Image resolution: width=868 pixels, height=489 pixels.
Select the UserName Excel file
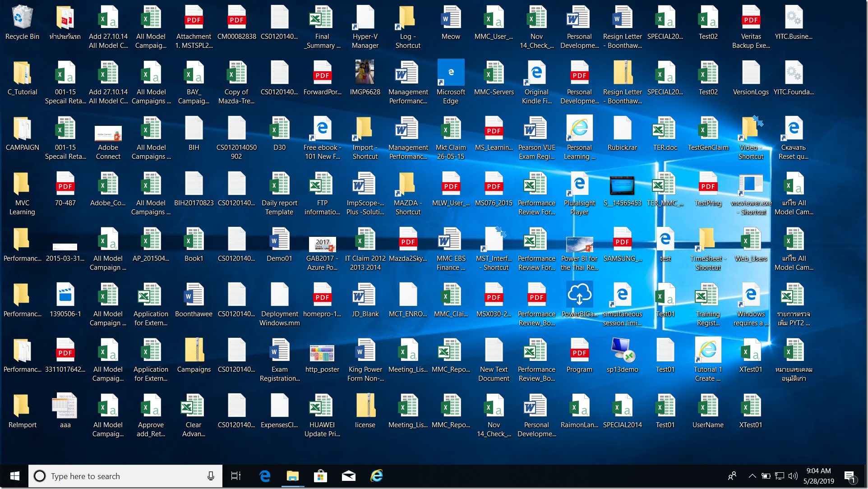708,411
